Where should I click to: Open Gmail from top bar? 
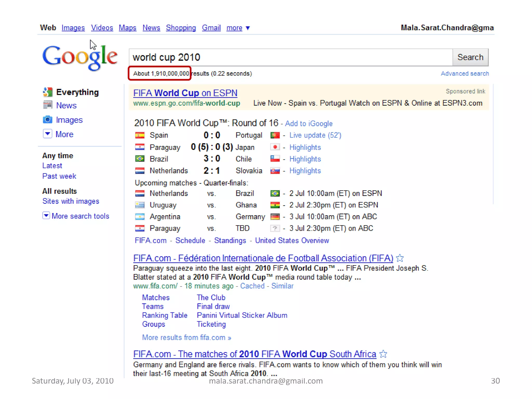211,28
